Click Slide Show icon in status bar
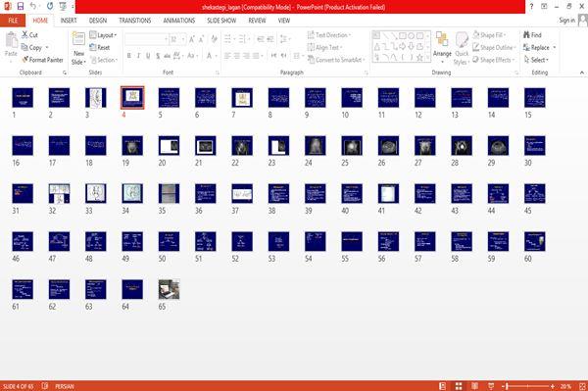The height and width of the screenshot is (391, 588). [x=491, y=386]
